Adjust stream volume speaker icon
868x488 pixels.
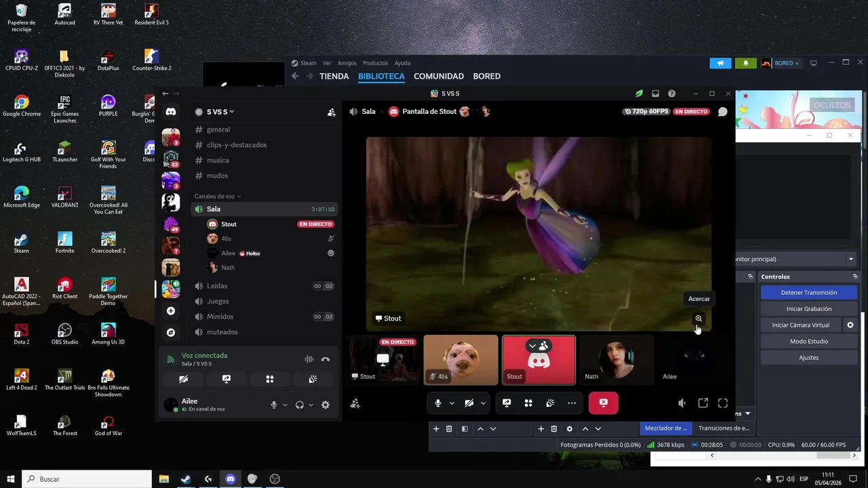pos(682,403)
